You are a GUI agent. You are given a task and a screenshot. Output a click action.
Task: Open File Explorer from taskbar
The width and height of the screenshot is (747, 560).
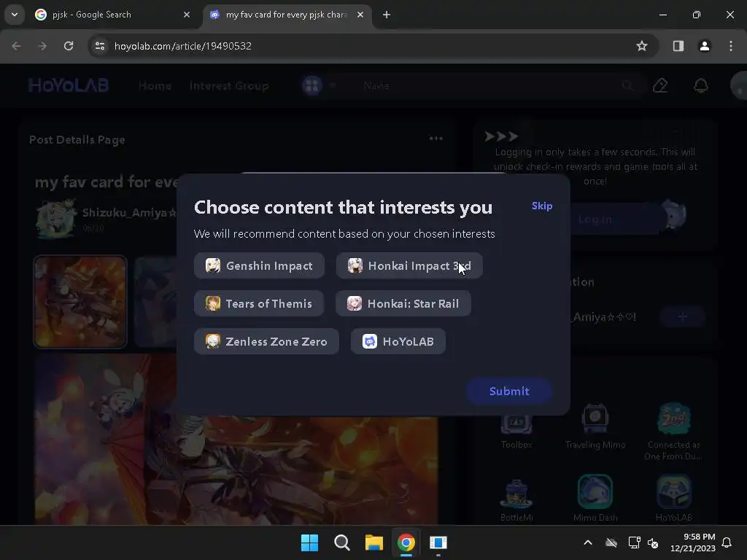click(x=374, y=542)
